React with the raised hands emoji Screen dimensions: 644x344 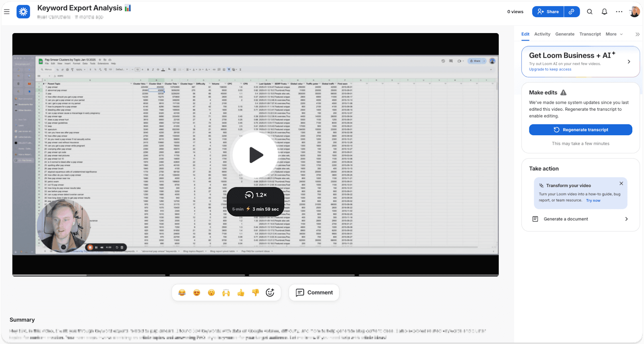click(226, 292)
